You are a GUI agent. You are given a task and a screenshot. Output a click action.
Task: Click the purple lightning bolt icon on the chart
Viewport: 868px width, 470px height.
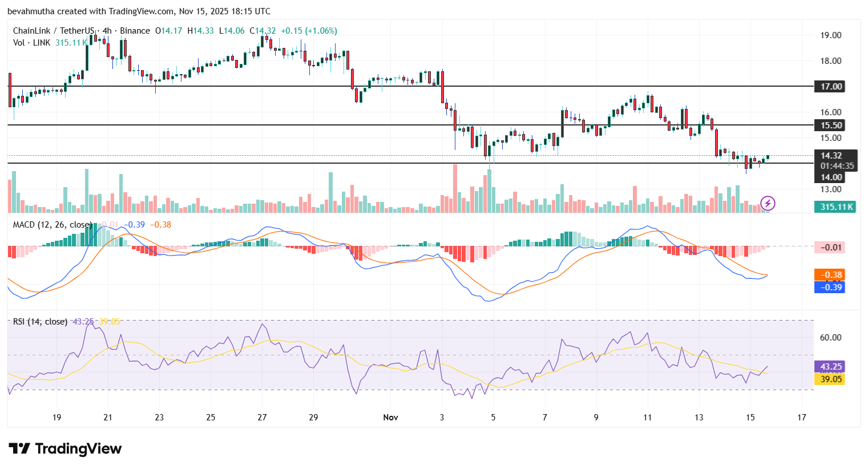coord(768,203)
